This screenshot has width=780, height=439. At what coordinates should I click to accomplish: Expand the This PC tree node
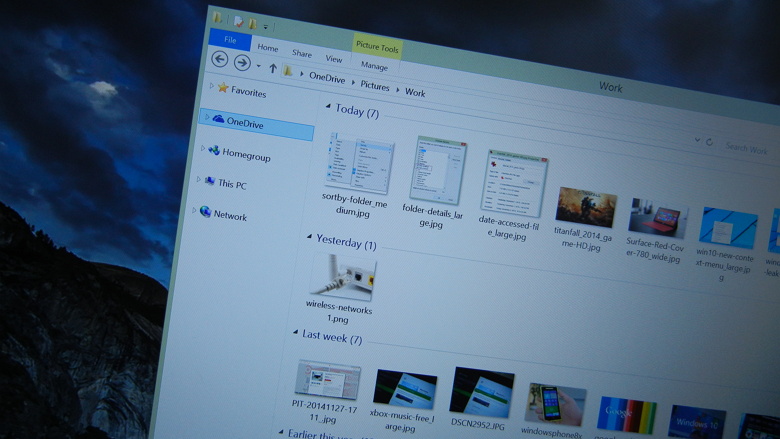point(199,180)
